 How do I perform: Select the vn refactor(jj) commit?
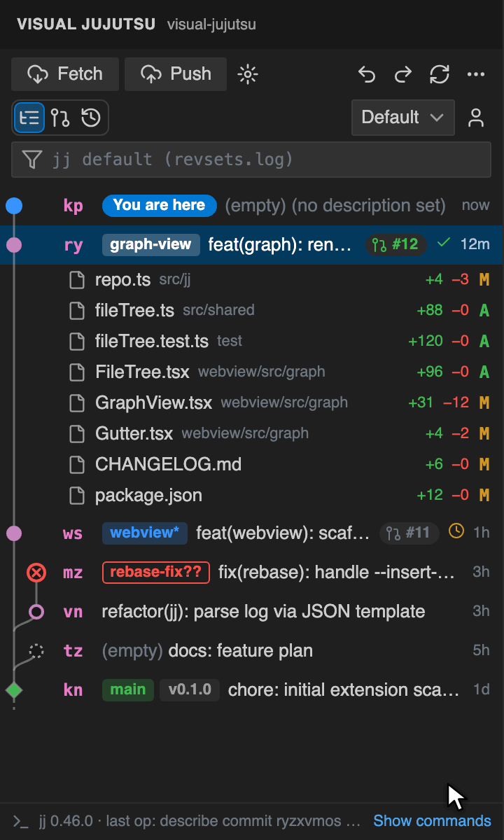click(x=252, y=612)
